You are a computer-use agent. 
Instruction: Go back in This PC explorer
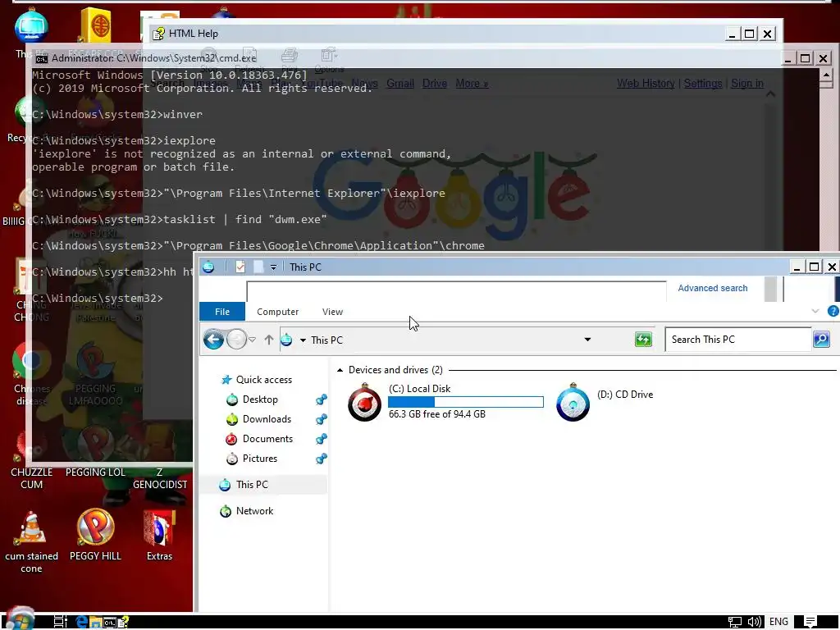(214, 340)
